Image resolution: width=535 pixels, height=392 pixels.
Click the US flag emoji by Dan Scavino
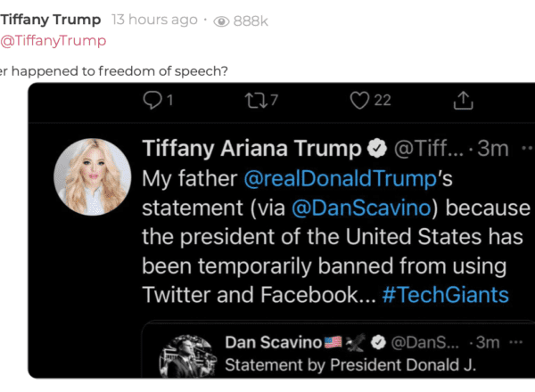(333, 342)
